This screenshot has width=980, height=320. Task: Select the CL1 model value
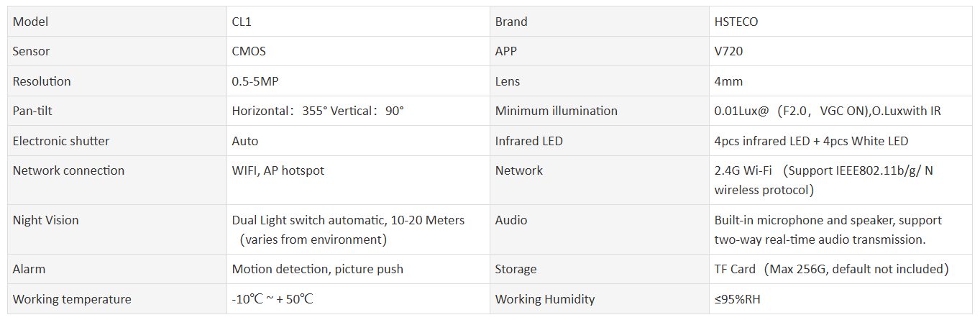point(242,22)
